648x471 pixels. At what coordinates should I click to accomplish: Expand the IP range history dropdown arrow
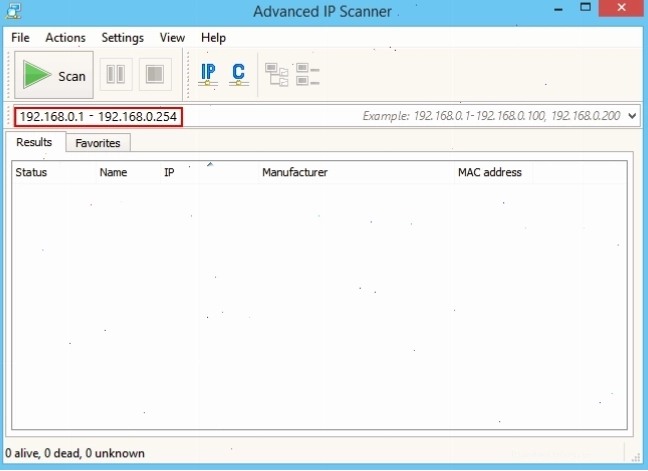[632, 116]
